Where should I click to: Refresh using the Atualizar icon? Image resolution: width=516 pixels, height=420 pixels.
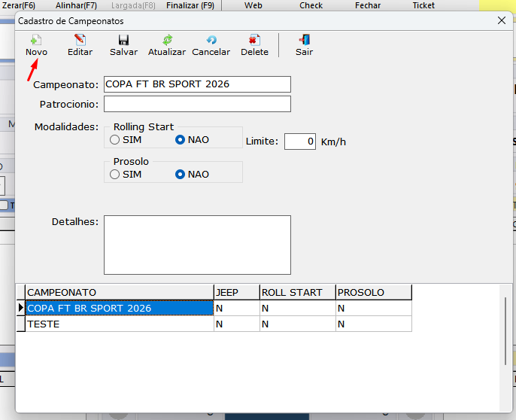[168, 40]
